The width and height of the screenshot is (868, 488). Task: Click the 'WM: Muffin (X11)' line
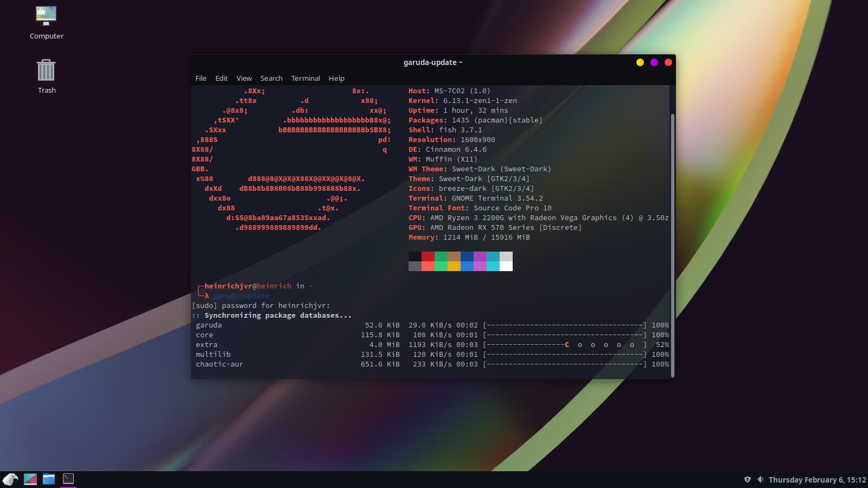point(443,159)
